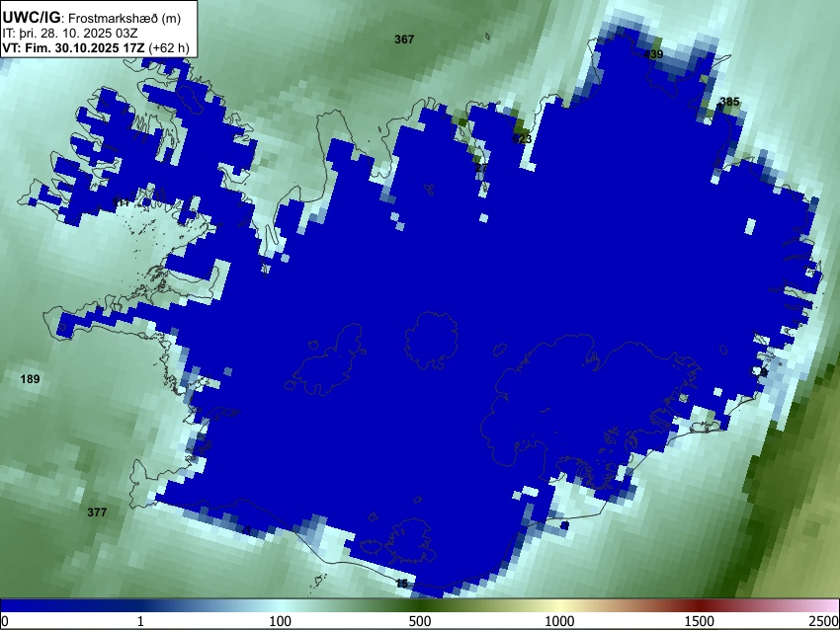Viewport: 840px width, 630px height.
Task: Click the 0 tick on color scale
Action: pyautogui.click(x=5, y=621)
